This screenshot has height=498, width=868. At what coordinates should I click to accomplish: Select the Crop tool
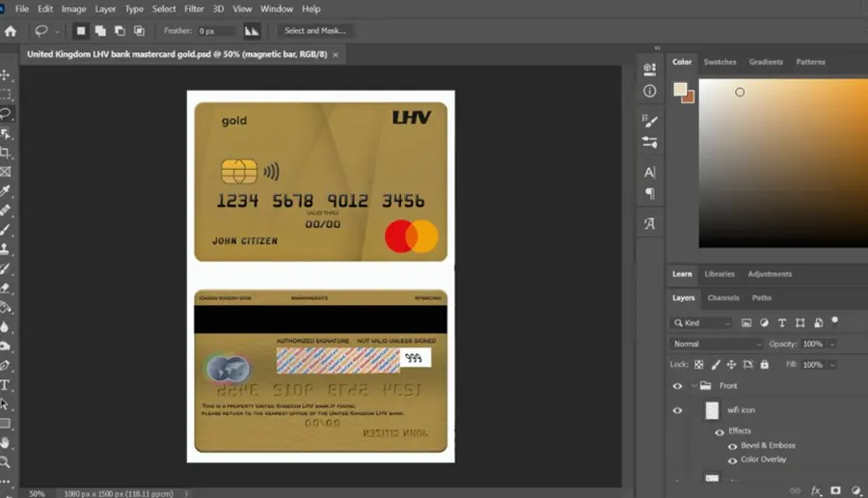point(6,152)
